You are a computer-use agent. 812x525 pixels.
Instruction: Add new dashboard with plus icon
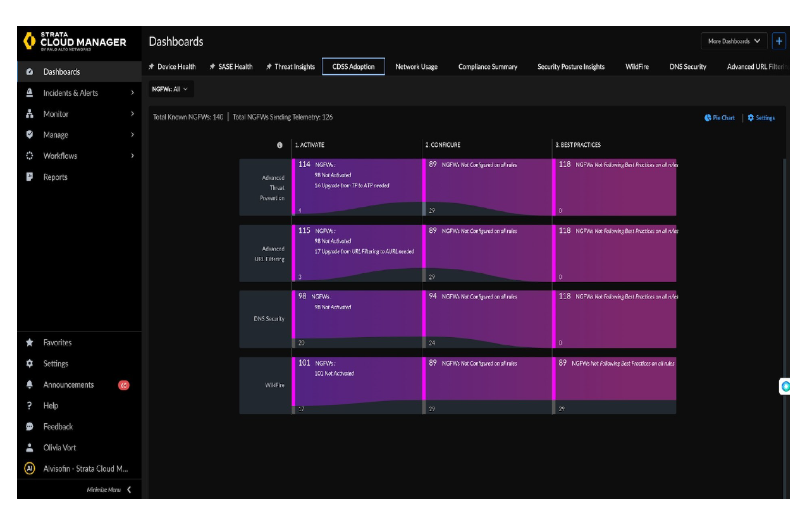tap(779, 41)
